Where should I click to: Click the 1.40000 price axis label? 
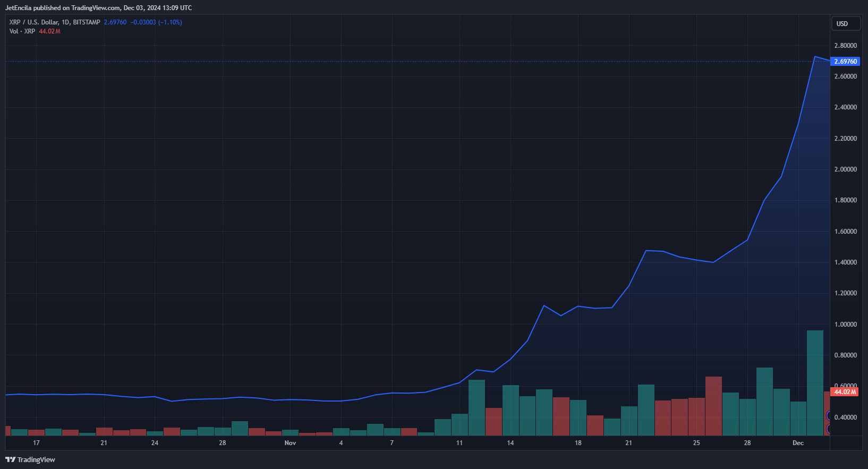pos(846,262)
